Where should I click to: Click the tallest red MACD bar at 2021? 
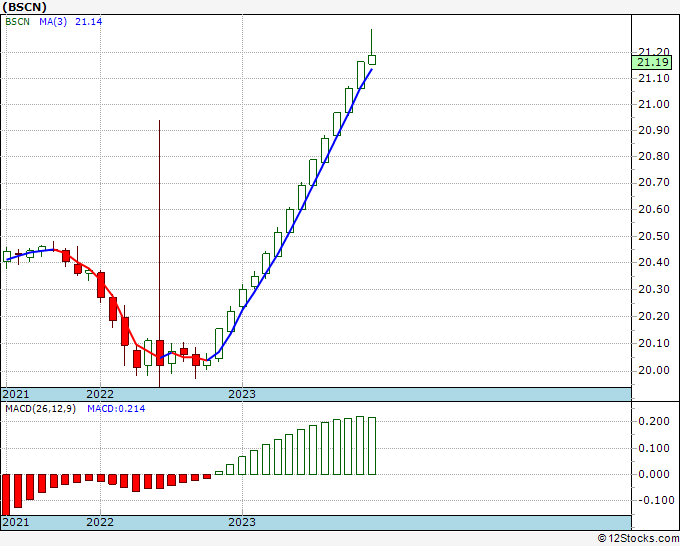[x=6, y=495]
